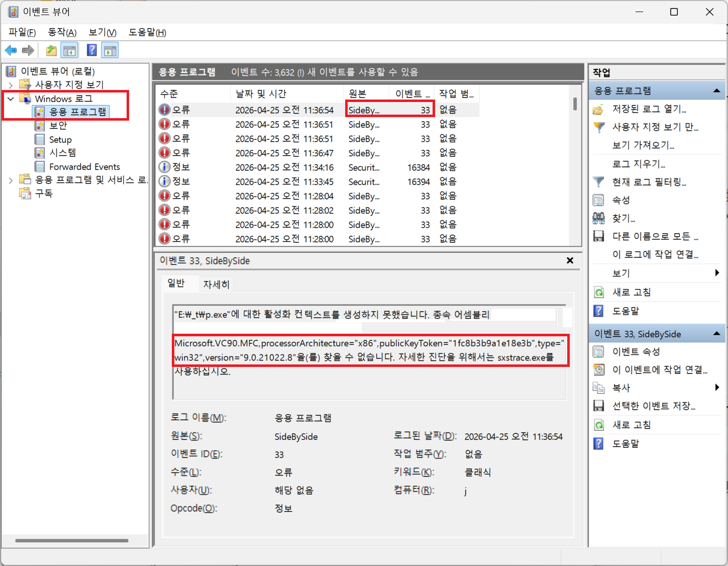Click the 속성 properties icon in actions
The height and width of the screenshot is (566, 728).
pos(598,200)
